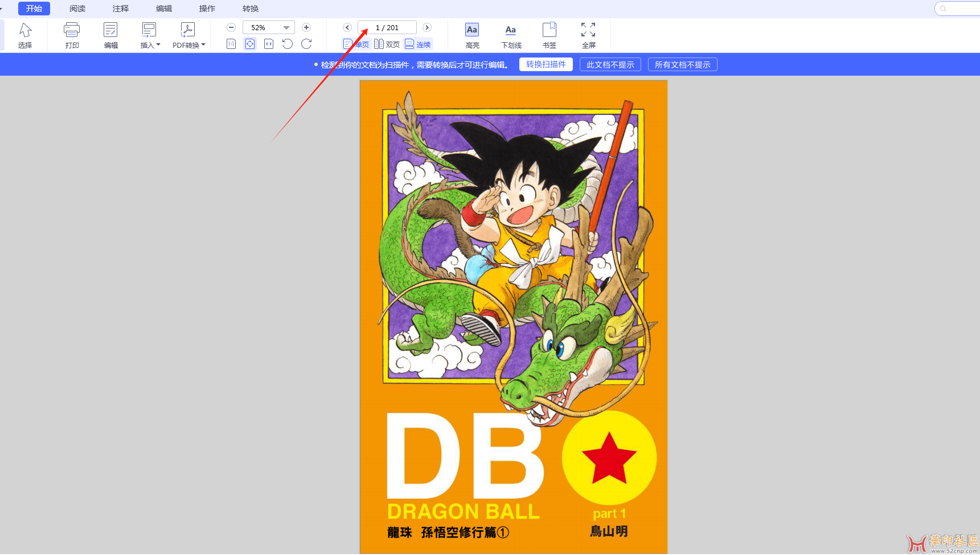The image size is (980, 555).
Task: Enter 全屏 fullscreen mode
Action: coord(588,35)
